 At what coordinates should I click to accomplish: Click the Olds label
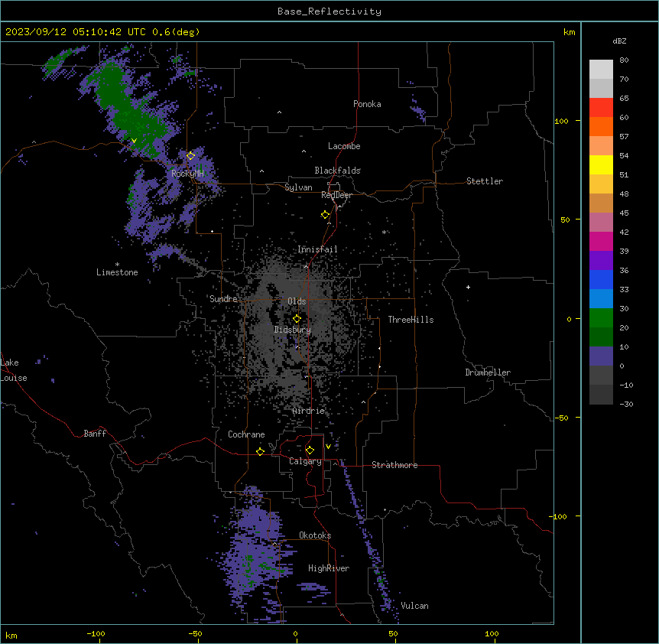click(x=297, y=301)
